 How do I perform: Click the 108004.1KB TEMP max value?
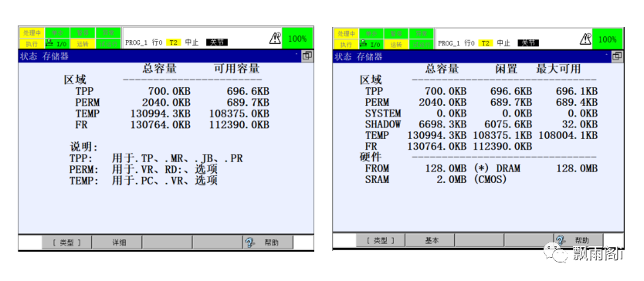(x=568, y=135)
